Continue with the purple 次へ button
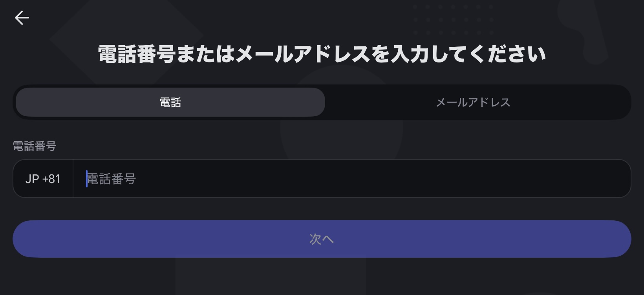 click(x=322, y=239)
